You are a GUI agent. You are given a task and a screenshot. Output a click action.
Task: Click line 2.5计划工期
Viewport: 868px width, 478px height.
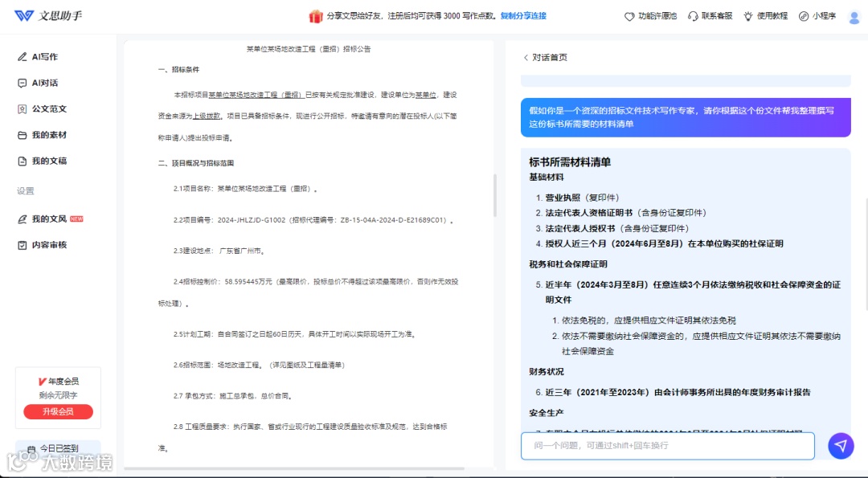tap(294, 335)
